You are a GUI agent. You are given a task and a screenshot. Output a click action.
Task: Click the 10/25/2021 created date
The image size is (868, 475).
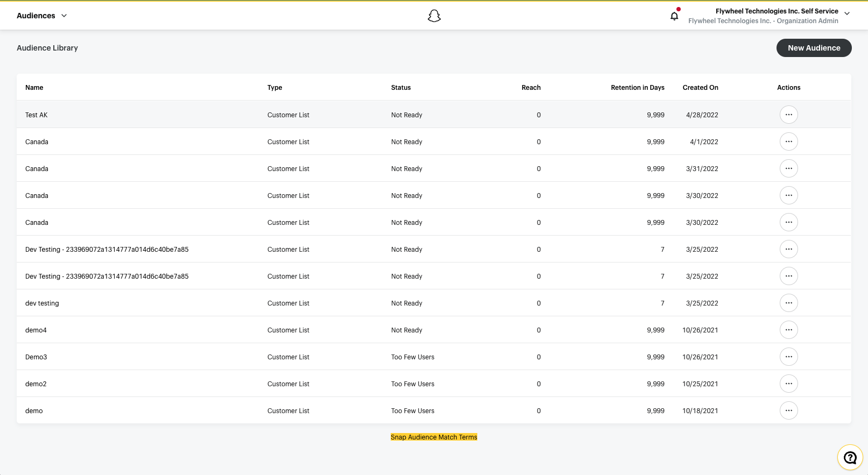[x=700, y=384]
